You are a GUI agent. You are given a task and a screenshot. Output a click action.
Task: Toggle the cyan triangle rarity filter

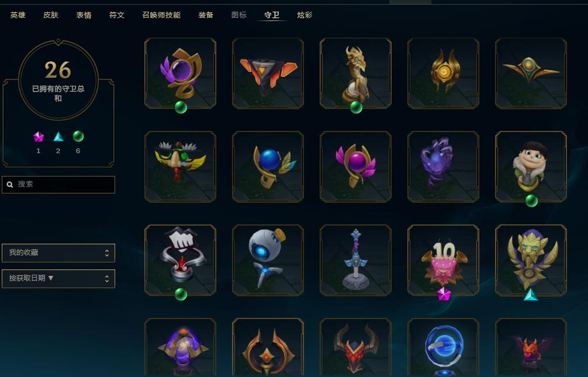pyautogui.click(x=58, y=137)
